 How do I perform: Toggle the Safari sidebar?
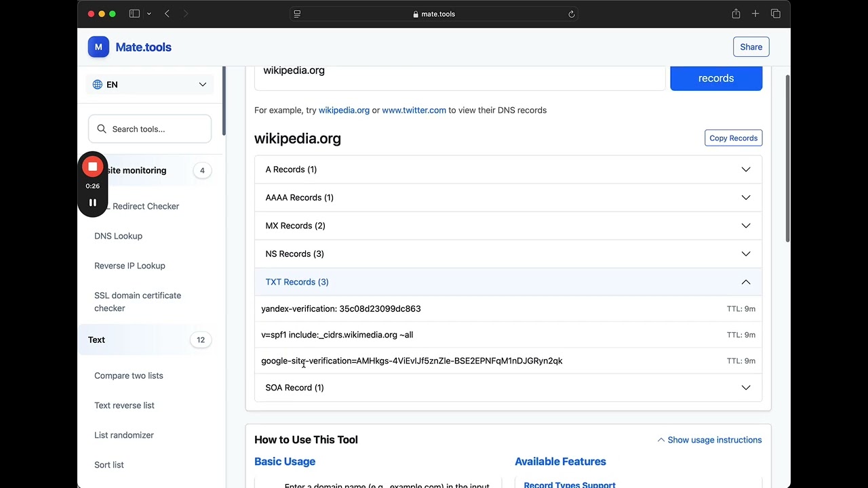134,14
